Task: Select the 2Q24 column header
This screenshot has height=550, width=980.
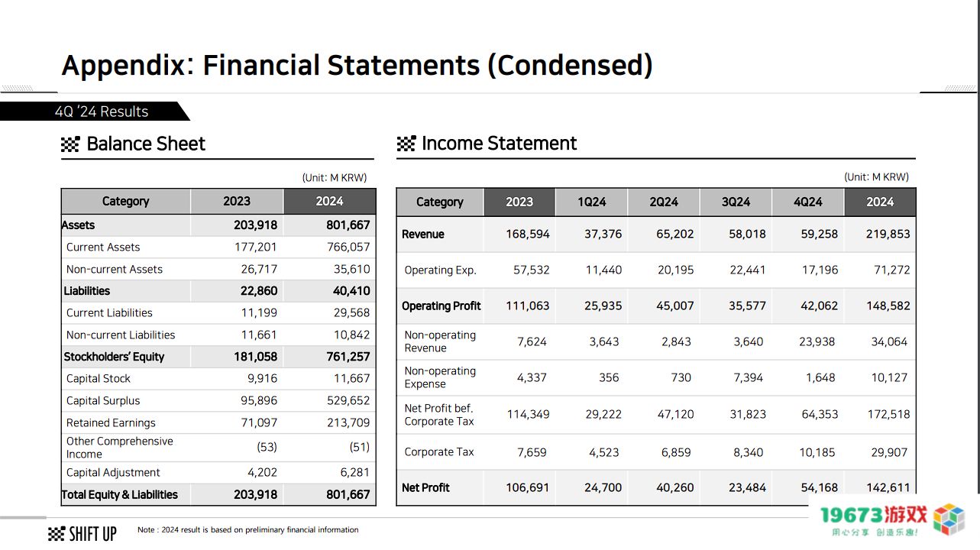Action: pyautogui.click(x=664, y=202)
